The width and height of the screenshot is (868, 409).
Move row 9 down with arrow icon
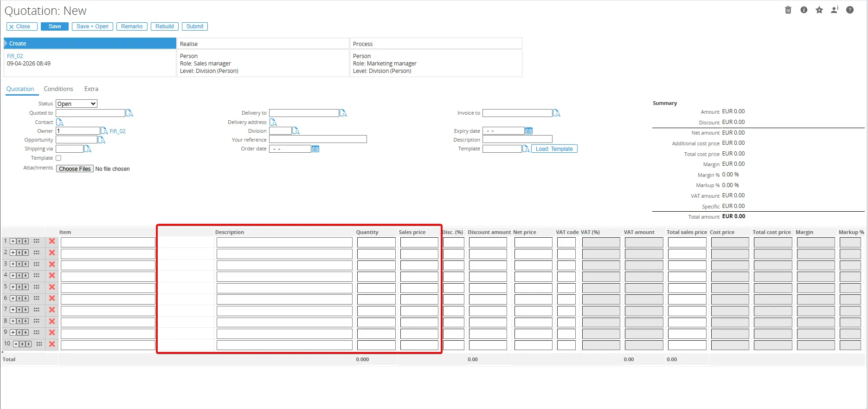26,332
